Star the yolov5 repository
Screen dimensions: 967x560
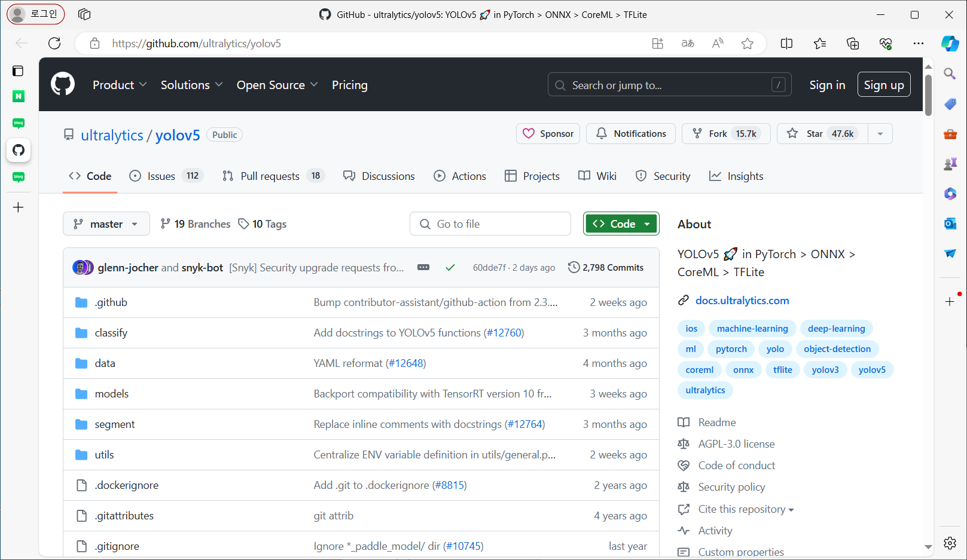822,133
